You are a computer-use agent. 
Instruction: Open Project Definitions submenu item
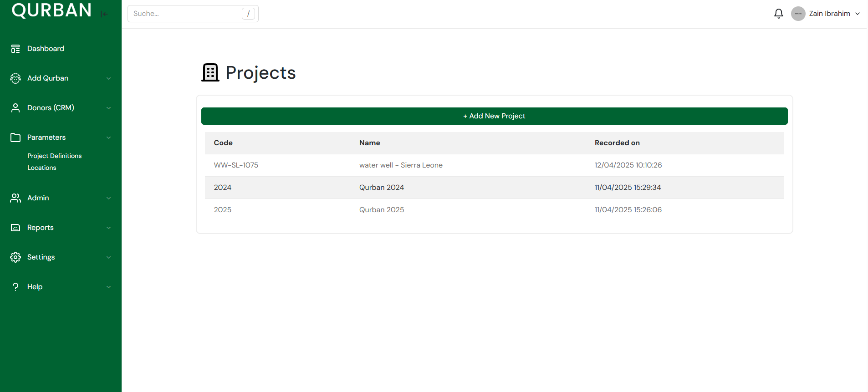coord(54,156)
